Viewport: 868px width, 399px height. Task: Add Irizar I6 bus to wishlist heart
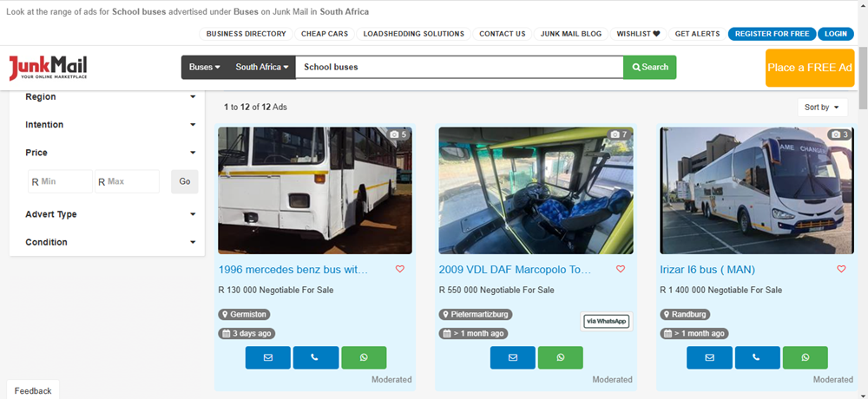point(841,269)
